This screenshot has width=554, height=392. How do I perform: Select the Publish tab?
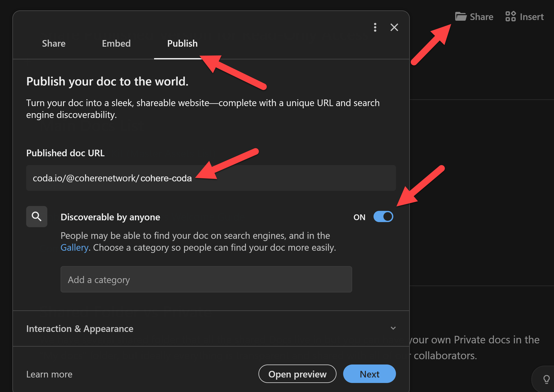[182, 43]
